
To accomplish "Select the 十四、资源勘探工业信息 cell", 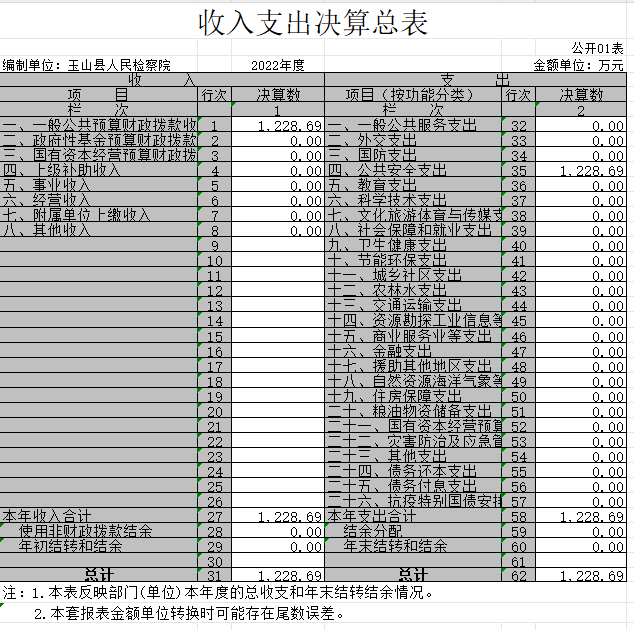I will [x=413, y=320].
